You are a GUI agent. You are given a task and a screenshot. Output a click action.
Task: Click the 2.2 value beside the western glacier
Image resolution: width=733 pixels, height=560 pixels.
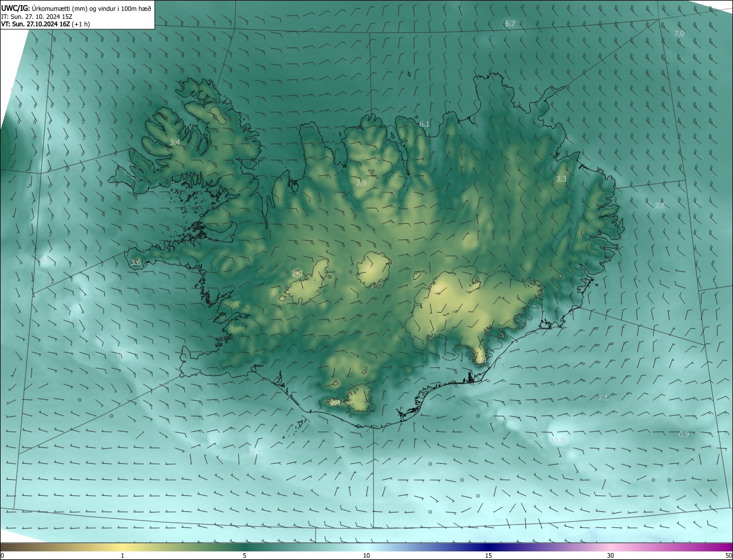coord(297,273)
